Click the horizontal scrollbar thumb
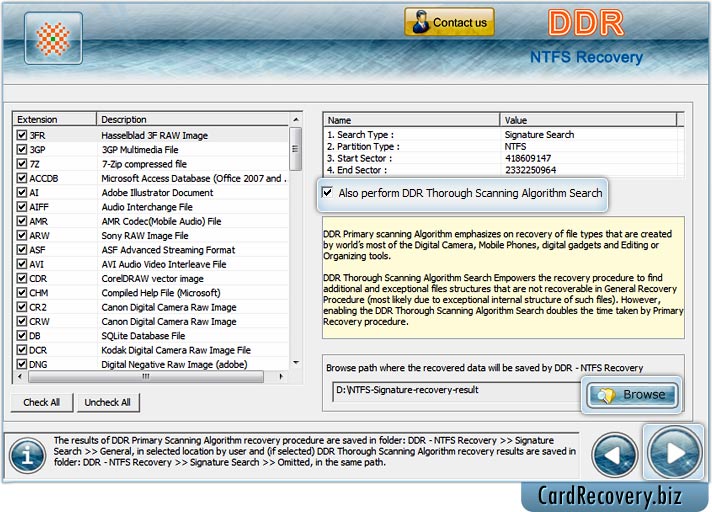The height and width of the screenshot is (512, 712). 146,376
